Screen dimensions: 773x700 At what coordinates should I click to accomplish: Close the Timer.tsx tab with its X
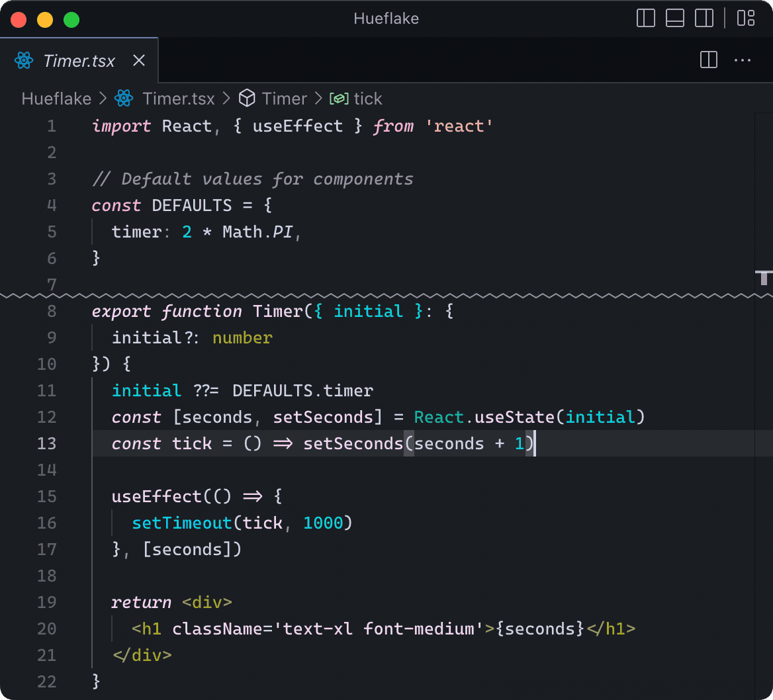click(x=138, y=60)
